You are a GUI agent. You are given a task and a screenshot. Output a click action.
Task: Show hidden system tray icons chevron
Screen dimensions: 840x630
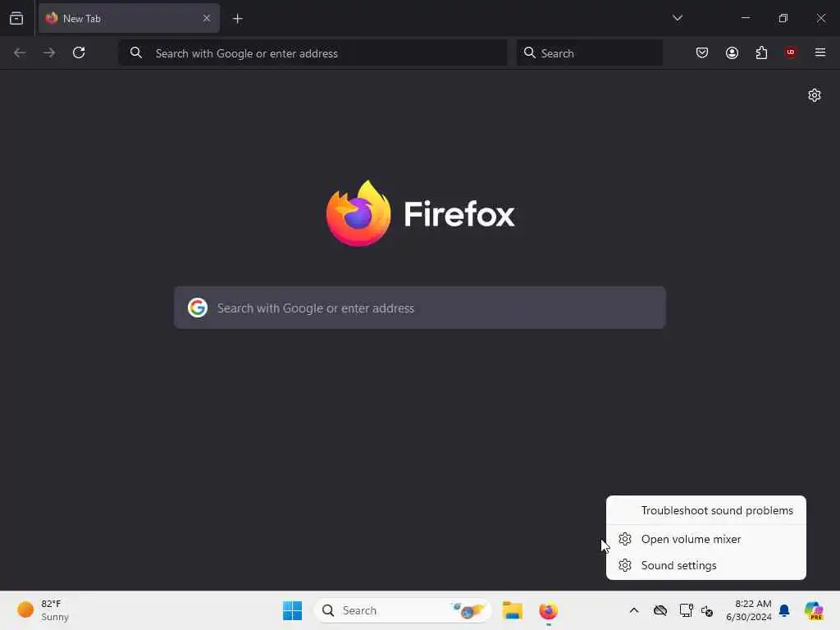634,610
